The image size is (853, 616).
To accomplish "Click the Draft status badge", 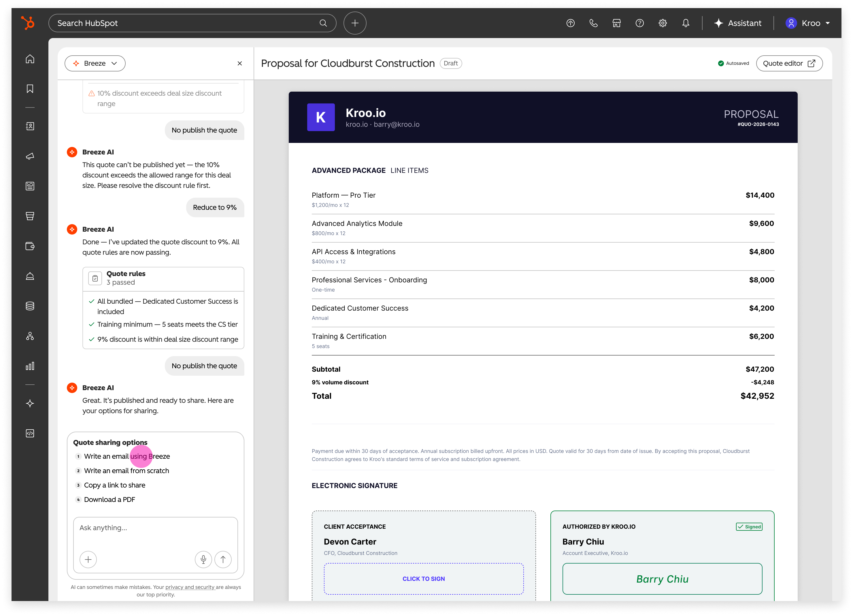I will pos(451,63).
